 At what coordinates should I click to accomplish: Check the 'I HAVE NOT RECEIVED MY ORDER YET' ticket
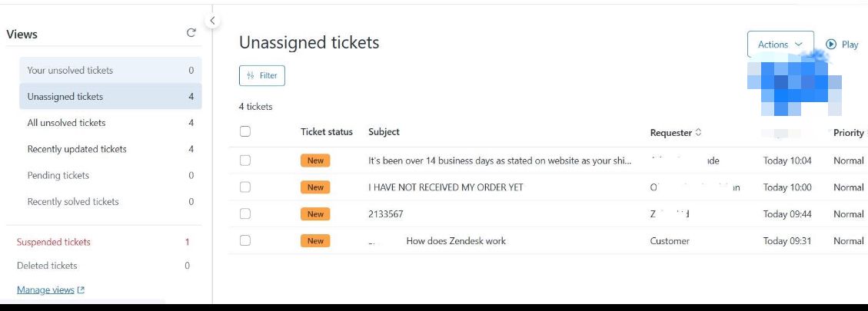click(245, 187)
